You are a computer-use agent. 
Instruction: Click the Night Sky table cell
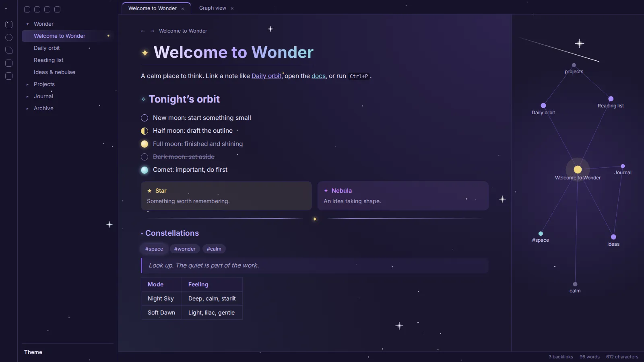161,298
